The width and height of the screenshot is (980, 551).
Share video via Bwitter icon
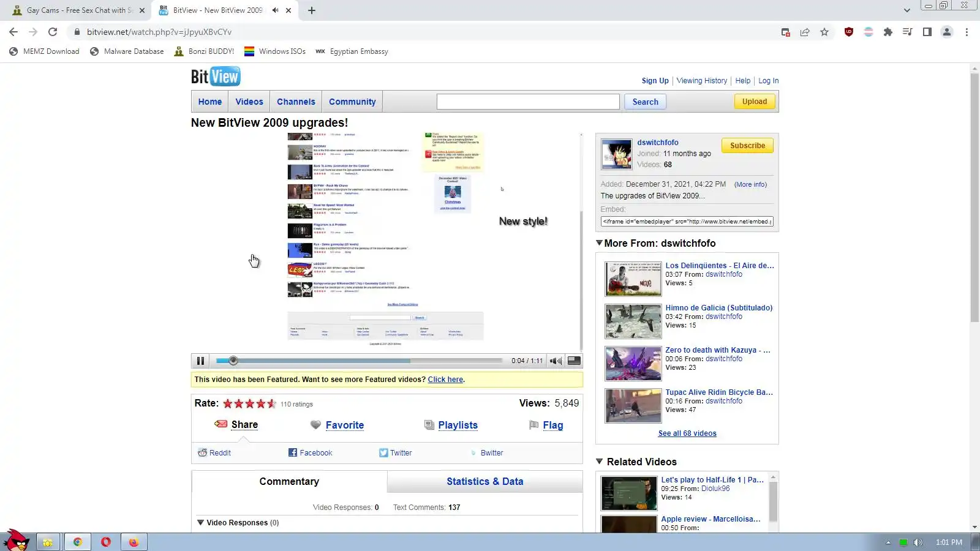[473, 453]
